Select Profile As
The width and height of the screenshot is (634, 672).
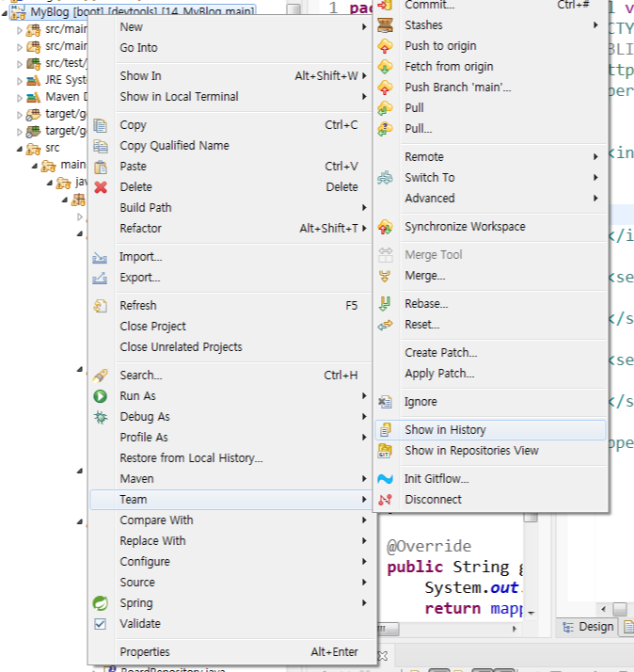pos(144,437)
